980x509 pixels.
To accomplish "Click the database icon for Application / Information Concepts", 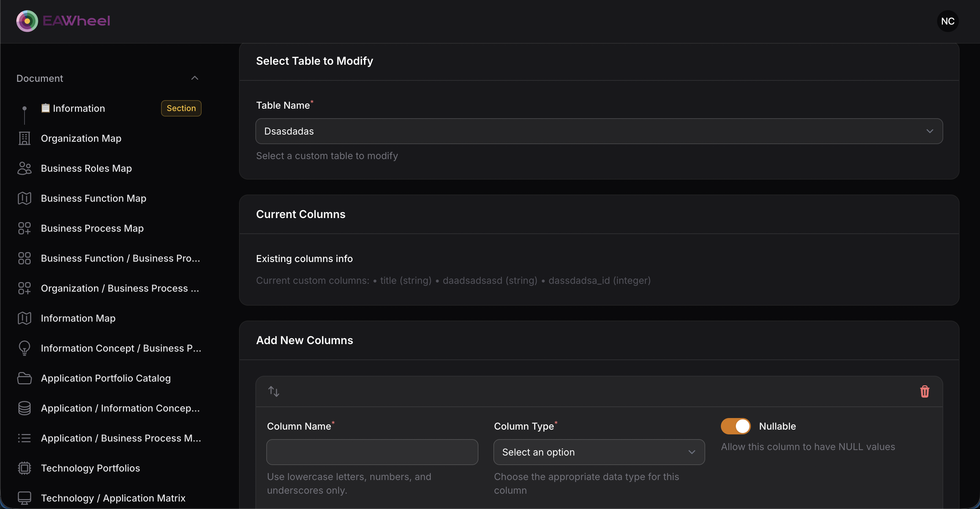I will 25,408.
